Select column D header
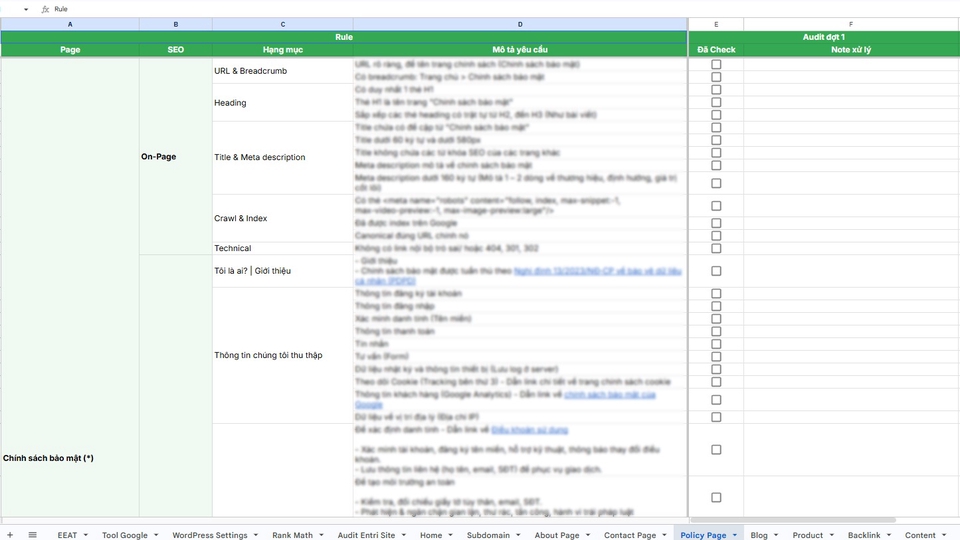The width and height of the screenshot is (960, 540). coord(520,24)
